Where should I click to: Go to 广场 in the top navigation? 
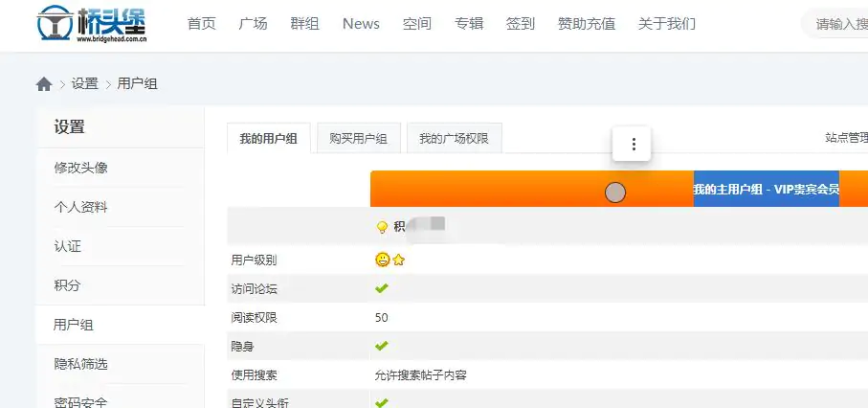(x=253, y=24)
